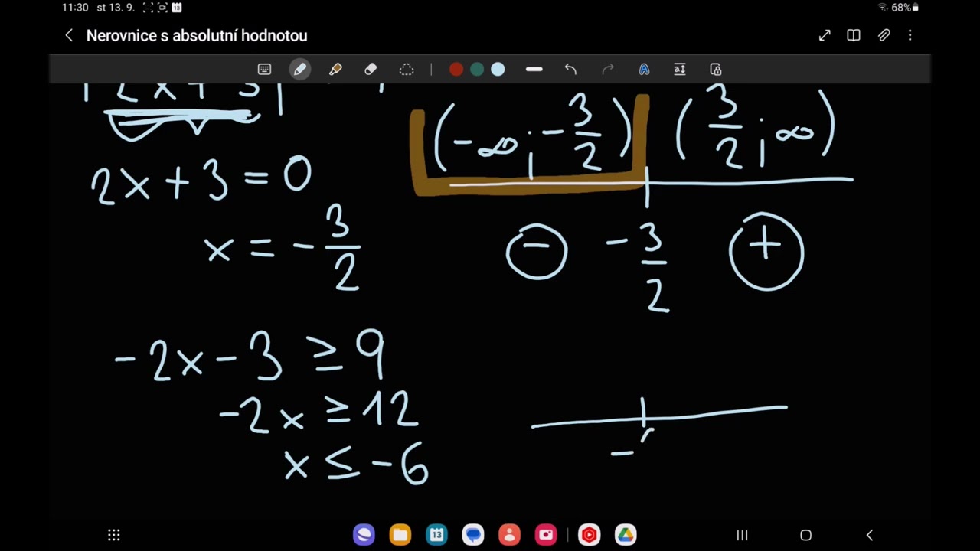The height and width of the screenshot is (551, 980).
Task: Click the note title Nerovnice s absolutní hodnotou
Action: point(197,36)
